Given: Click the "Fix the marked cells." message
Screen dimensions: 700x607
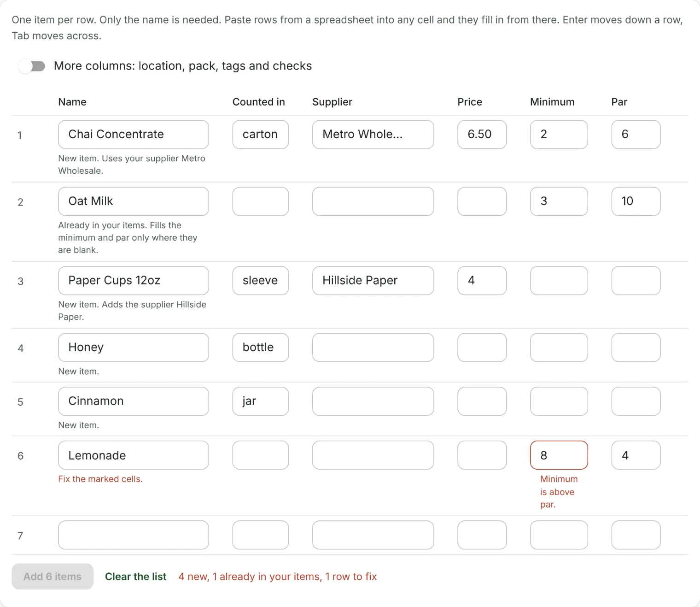Looking at the screenshot, I should [100, 479].
